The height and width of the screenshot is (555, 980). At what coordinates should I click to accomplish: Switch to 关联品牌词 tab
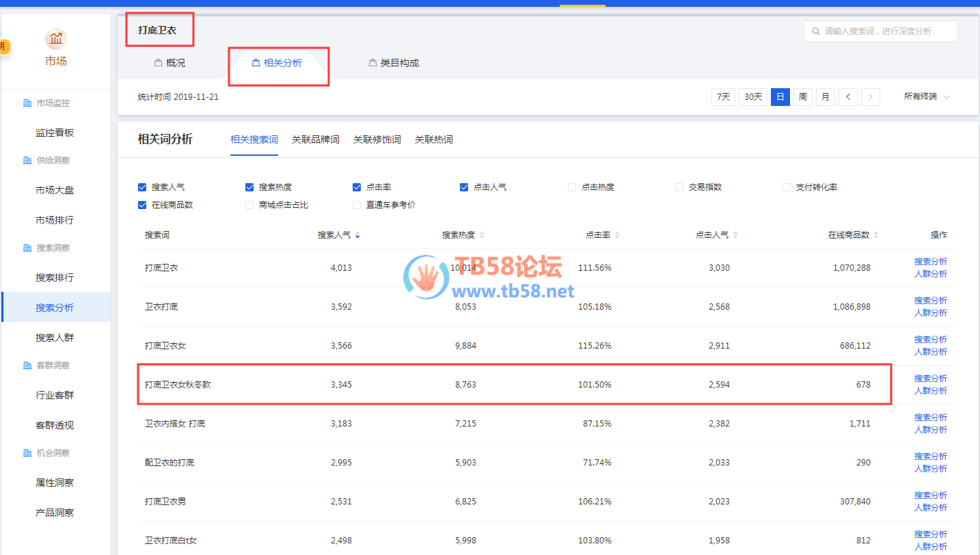coord(315,139)
